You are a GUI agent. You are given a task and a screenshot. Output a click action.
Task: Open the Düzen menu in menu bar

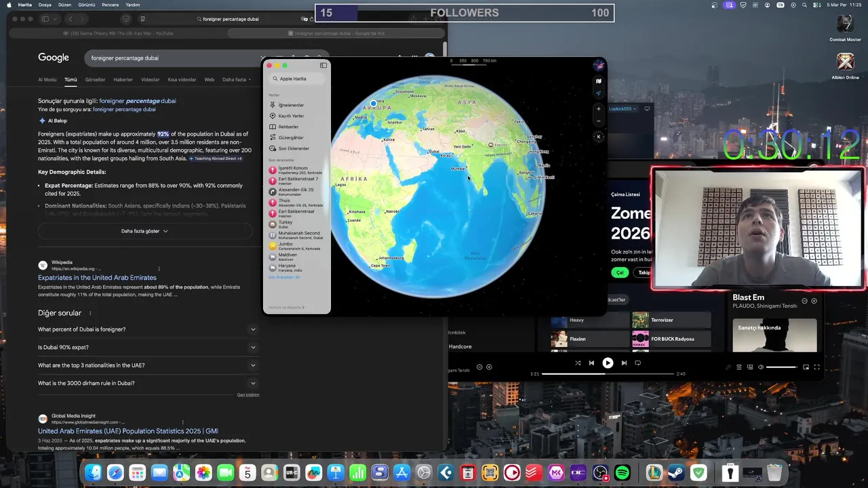pos(64,5)
